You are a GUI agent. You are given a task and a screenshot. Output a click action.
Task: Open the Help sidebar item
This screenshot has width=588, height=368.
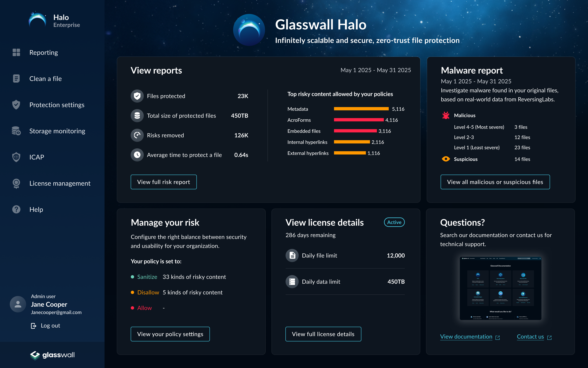tap(36, 209)
